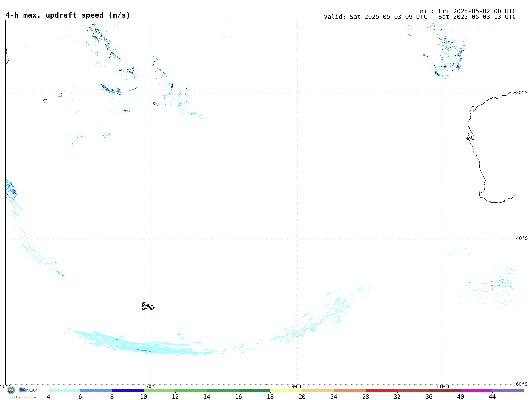Click the colorbar tick label 18

coord(270,397)
